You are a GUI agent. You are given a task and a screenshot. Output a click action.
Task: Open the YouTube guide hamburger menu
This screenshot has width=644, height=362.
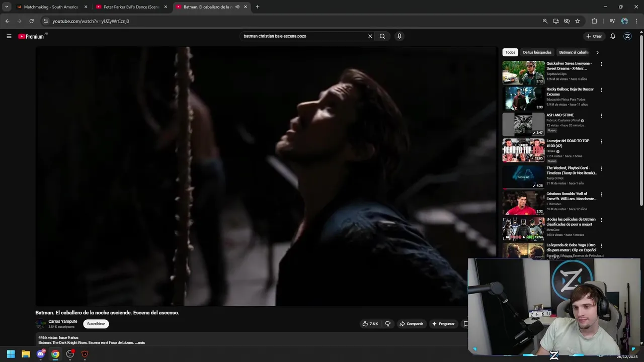pos(9,36)
